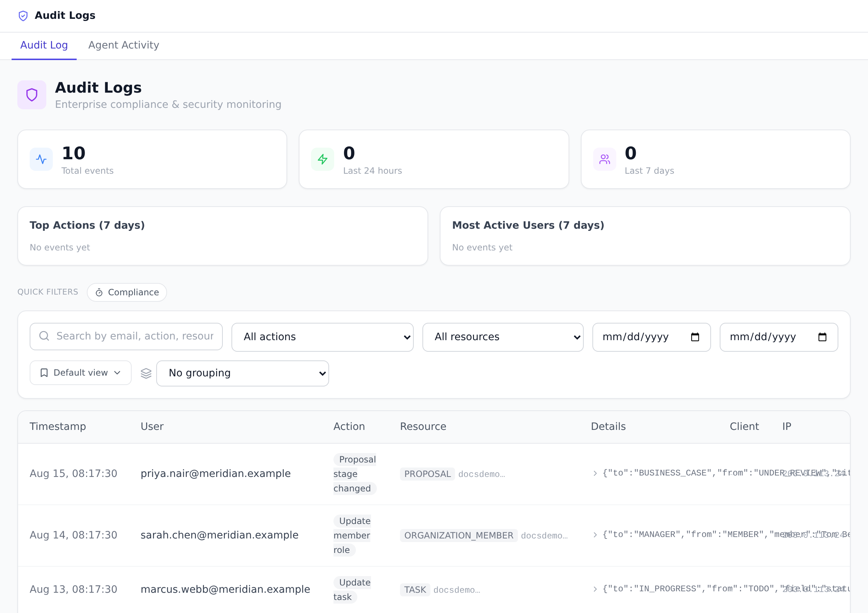The height and width of the screenshot is (613, 868).
Task: Click the Last 24 hours label
Action: [373, 171]
